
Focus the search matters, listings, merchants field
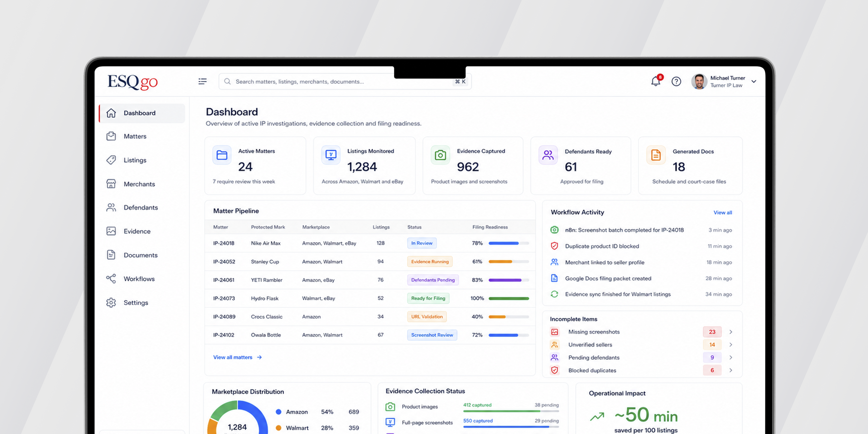point(345,82)
